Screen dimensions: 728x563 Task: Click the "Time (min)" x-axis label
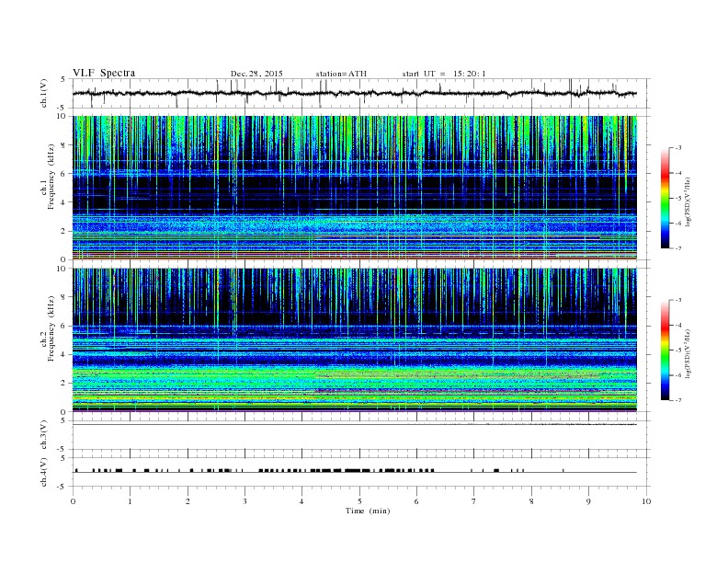pos(368,511)
